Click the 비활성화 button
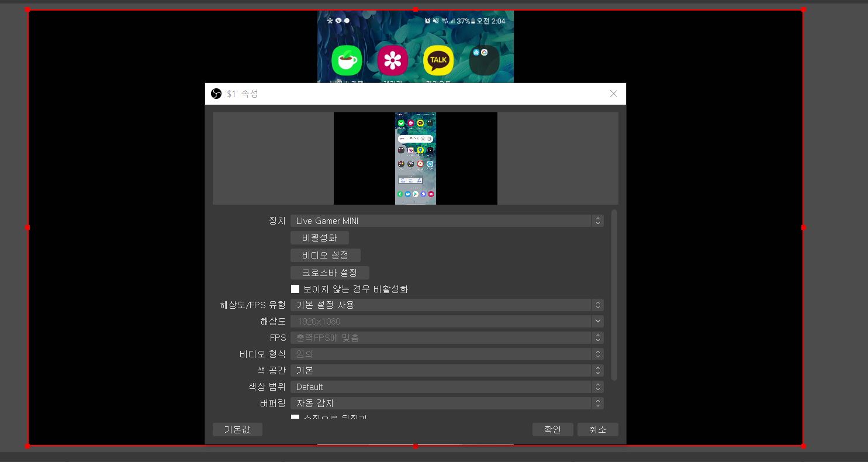868x462 pixels. pos(320,238)
